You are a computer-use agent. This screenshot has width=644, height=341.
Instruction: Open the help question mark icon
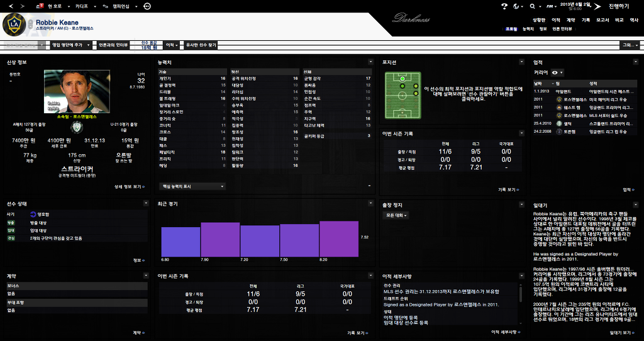click(x=504, y=6)
